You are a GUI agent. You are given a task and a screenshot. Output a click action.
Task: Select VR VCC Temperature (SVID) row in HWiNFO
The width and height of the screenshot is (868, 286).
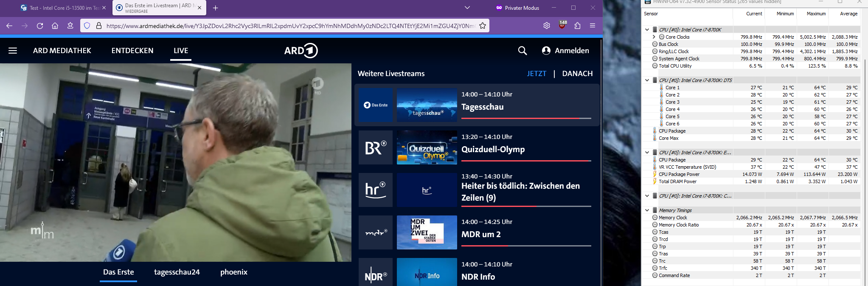751,167
